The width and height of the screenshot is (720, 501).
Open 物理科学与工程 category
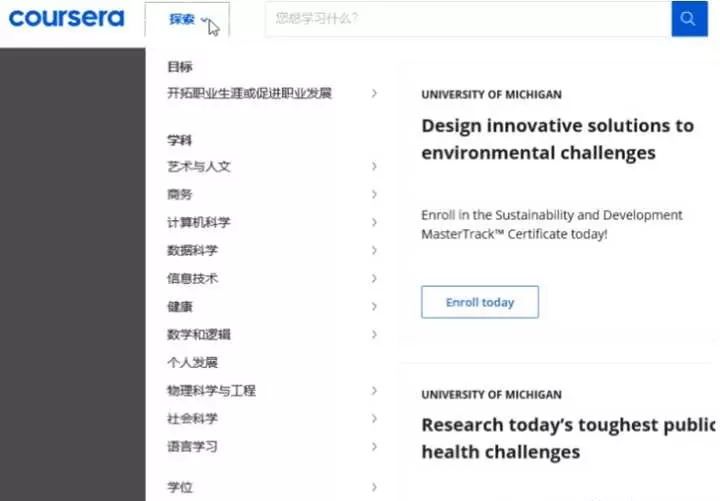pos(211,391)
